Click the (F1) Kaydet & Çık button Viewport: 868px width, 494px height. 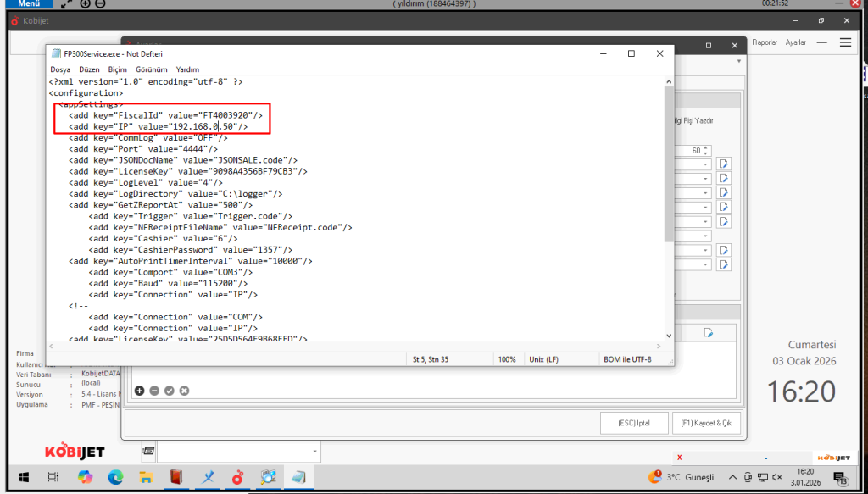(706, 422)
